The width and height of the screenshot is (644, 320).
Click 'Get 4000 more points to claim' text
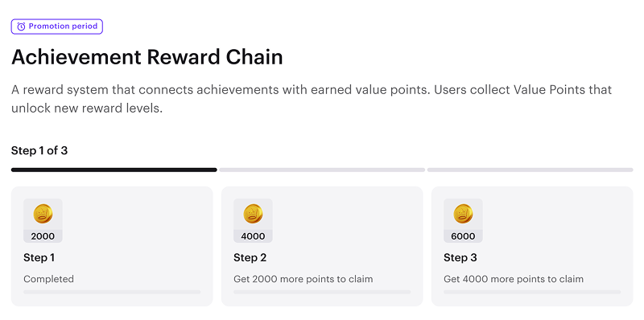(x=514, y=279)
